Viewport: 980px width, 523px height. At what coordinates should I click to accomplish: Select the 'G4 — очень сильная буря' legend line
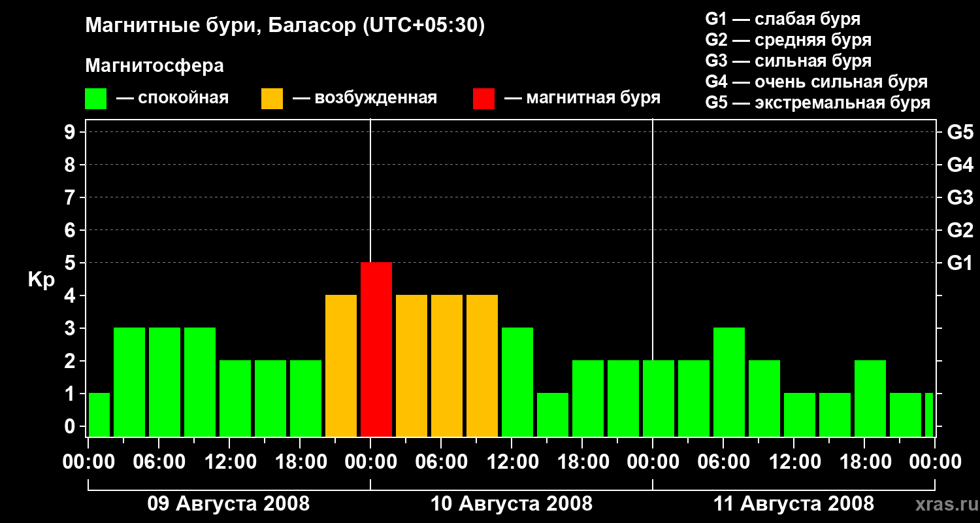pos(817,82)
